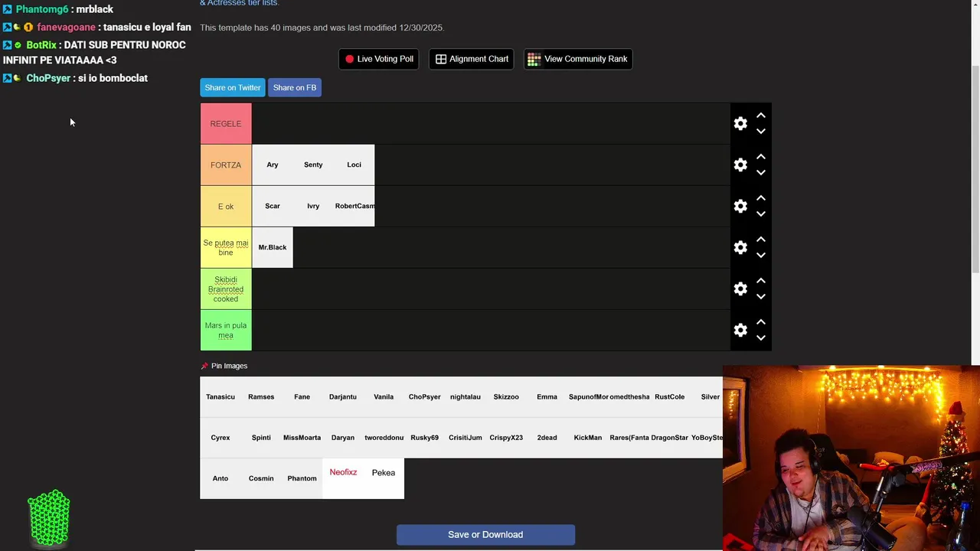Pick the Rusky69 tile
Image resolution: width=980 pixels, height=551 pixels.
point(424,438)
